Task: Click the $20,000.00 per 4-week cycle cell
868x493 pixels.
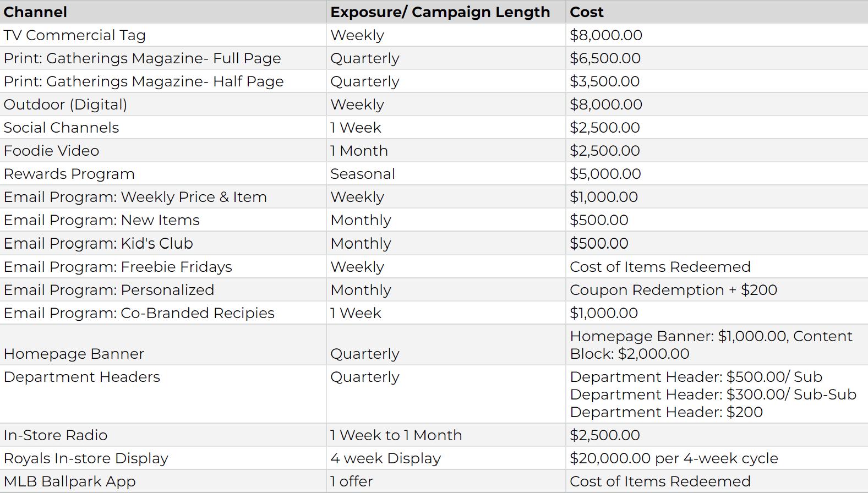Action: click(x=674, y=458)
